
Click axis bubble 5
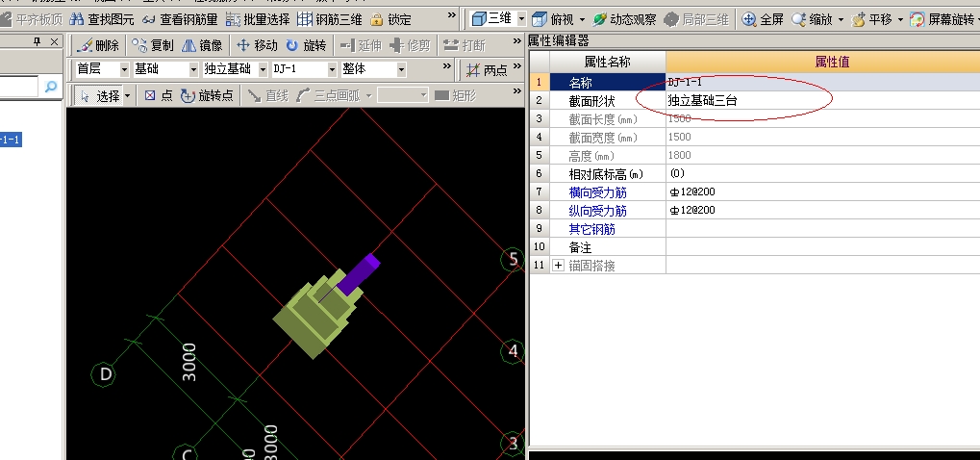(513, 260)
